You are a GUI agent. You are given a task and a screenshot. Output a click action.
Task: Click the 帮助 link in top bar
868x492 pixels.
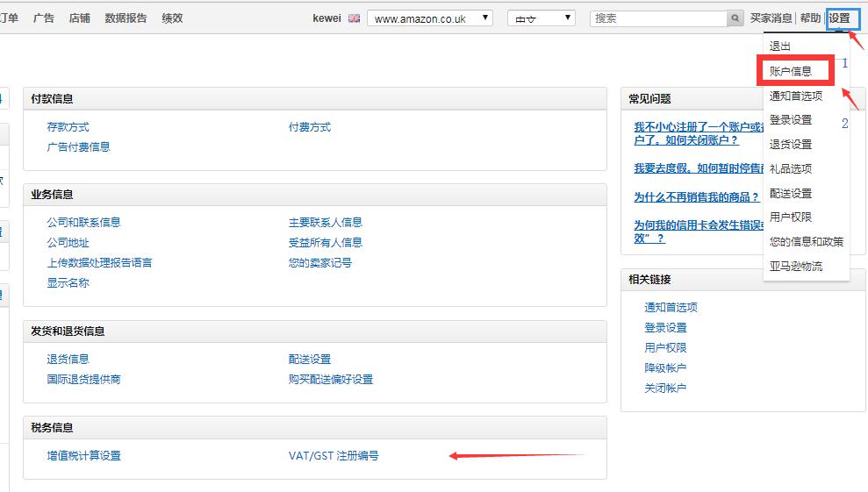810,18
